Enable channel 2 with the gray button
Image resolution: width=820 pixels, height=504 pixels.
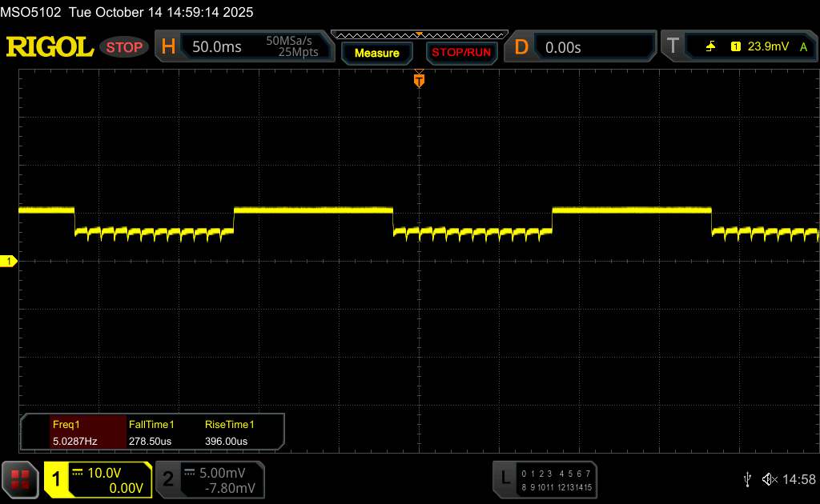[x=168, y=479]
